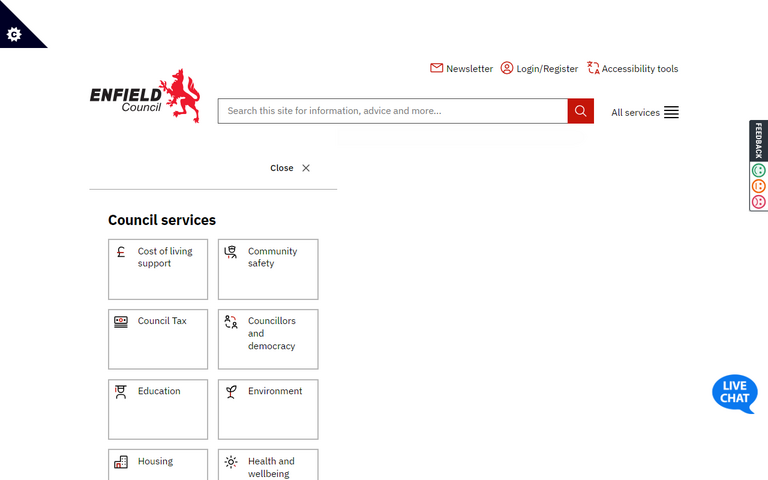768x480 pixels.
Task: Start a Live Chat session
Action: [x=734, y=393]
